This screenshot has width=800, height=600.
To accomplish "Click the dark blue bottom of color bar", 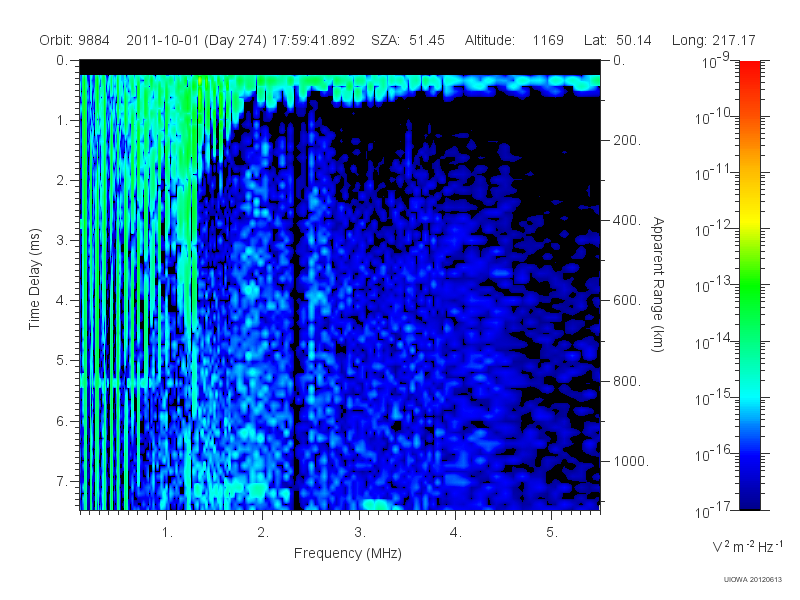I will 749,503.
